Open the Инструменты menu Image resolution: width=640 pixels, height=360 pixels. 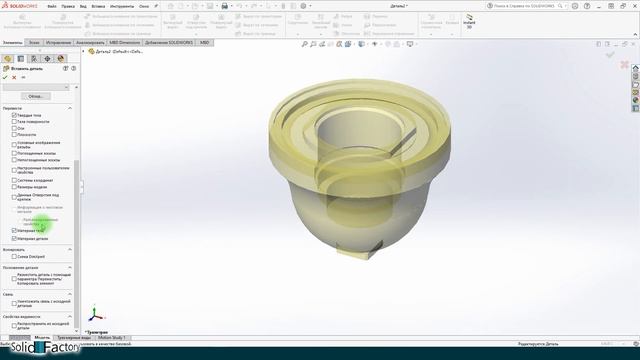122,7
